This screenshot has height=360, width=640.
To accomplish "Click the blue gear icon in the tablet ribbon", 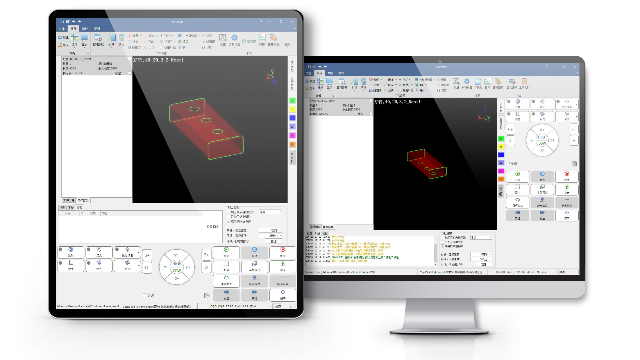I will [x=235, y=39].
